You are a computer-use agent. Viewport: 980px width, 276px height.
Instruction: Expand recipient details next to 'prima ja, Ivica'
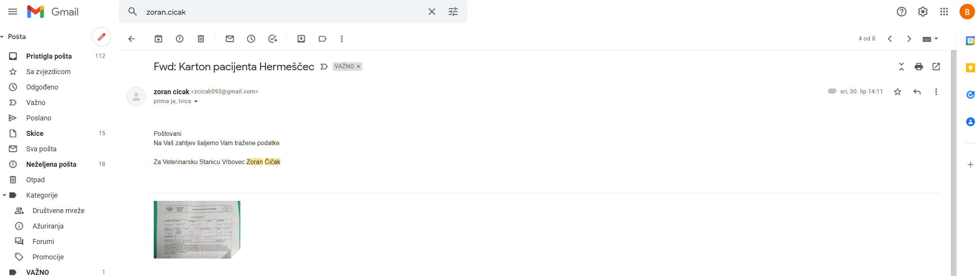point(196,102)
